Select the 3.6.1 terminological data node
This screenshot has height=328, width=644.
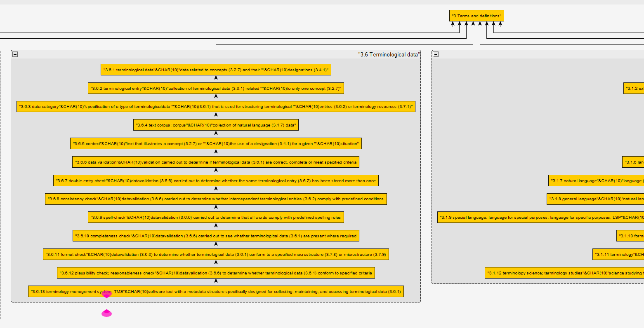click(216, 70)
